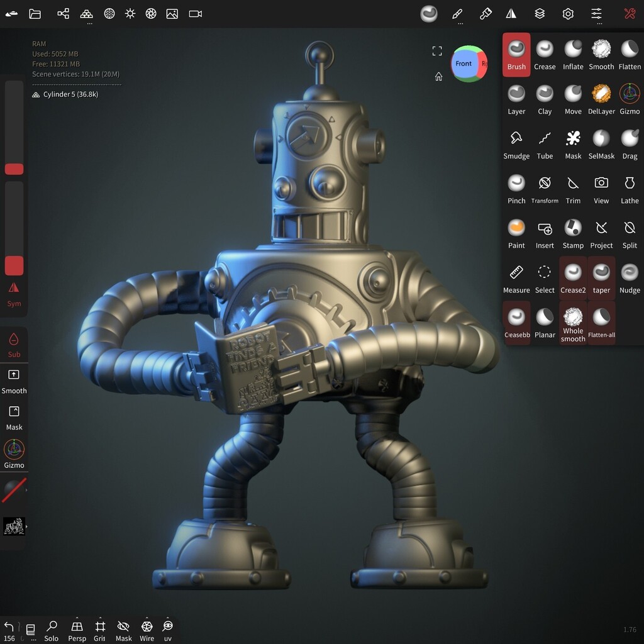The height and width of the screenshot is (644, 644).
Task: Open the Layers stack menu
Action: coord(540,14)
